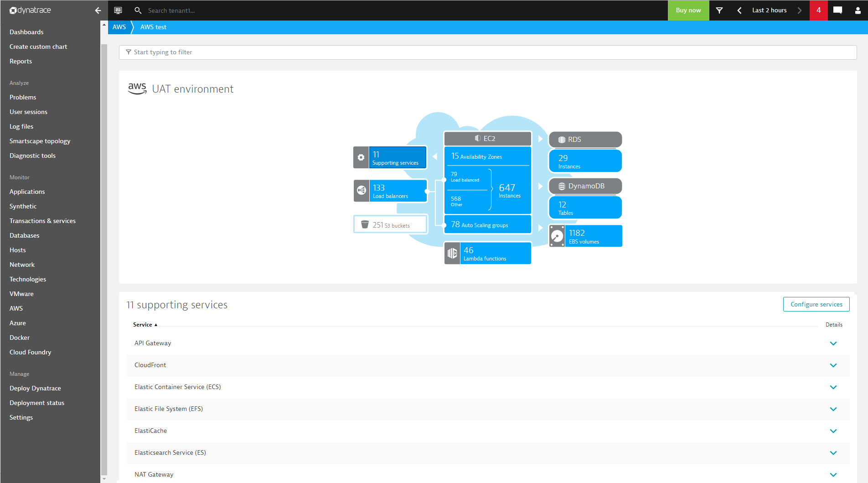Screen dimensions: 868x483
Task: Expand ElastiCache details
Action: pos(833,431)
